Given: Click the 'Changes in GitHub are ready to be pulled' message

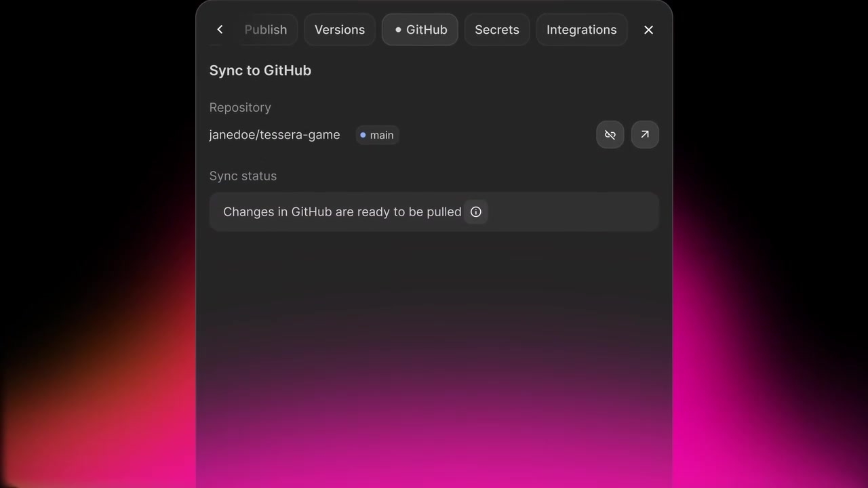Looking at the screenshot, I should point(342,211).
